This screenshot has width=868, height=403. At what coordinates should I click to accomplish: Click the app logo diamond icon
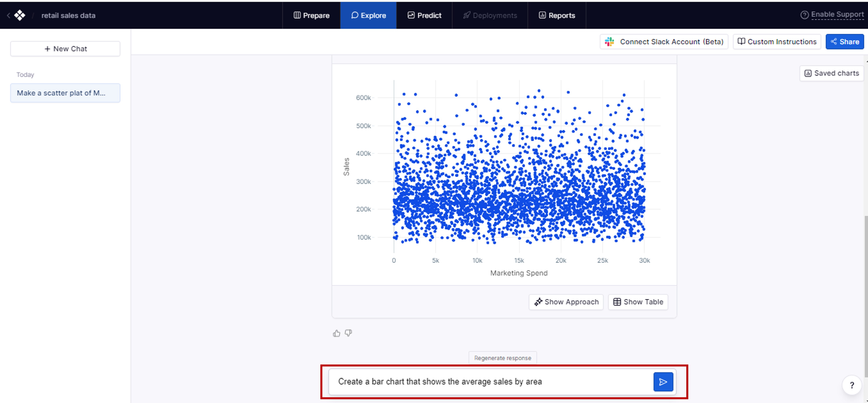pyautogui.click(x=20, y=15)
